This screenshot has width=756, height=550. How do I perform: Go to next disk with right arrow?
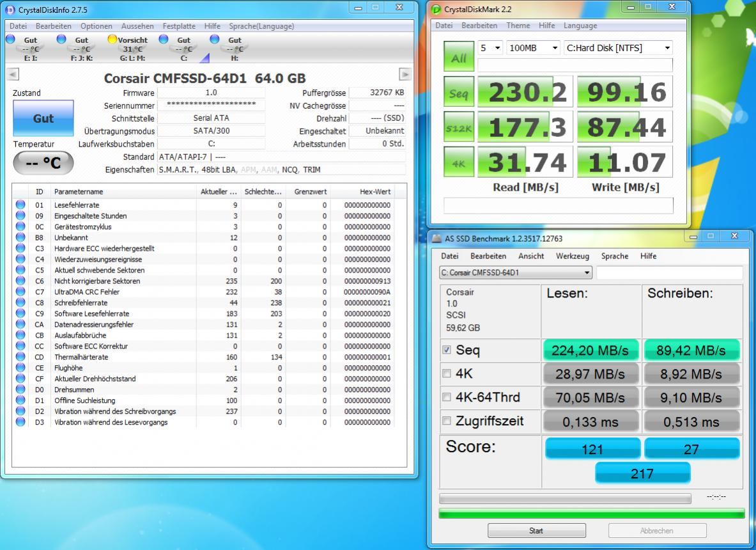tap(405, 74)
